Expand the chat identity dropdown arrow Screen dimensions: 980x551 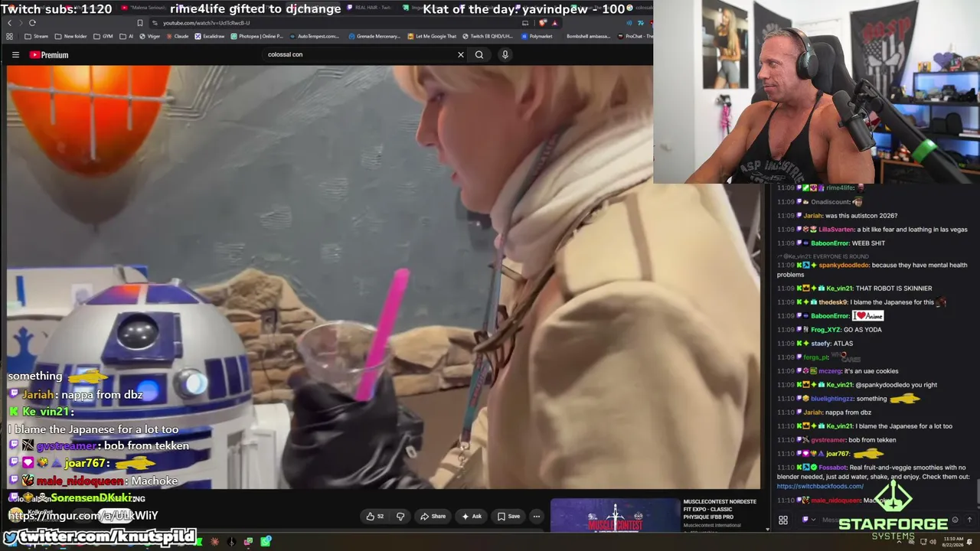click(x=814, y=520)
